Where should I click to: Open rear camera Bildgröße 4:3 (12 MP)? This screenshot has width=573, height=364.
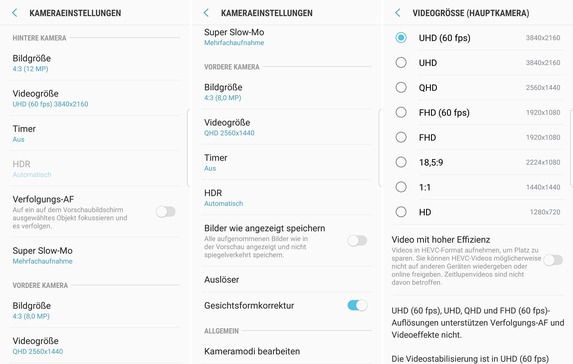96,63
